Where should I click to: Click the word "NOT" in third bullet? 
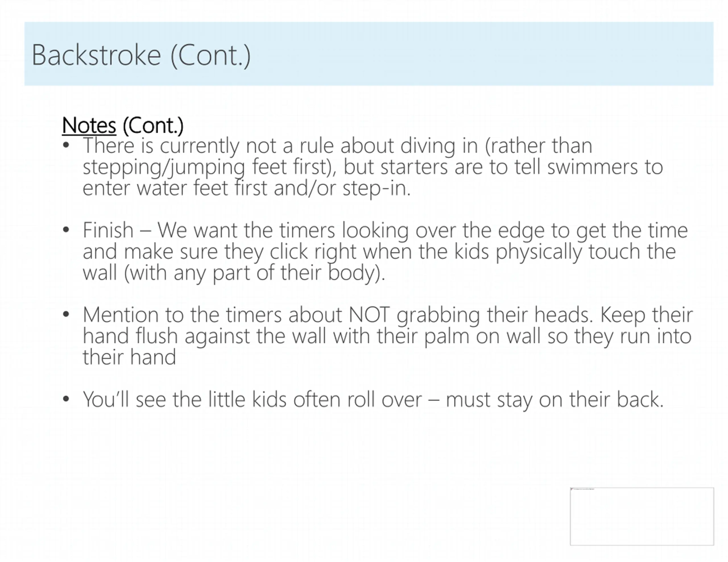tap(369, 315)
